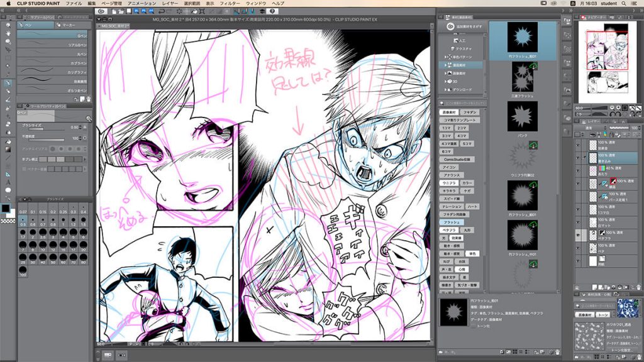Choose the リアルGペン brush preset
This screenshot has width=644, height=362.
point(53,45)
